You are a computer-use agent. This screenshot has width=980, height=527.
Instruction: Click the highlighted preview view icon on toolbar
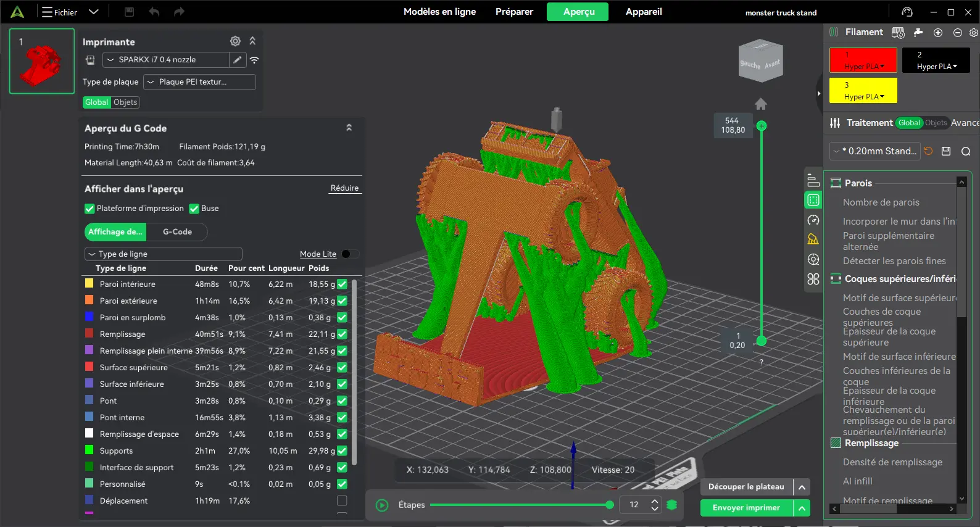(813, 200)
